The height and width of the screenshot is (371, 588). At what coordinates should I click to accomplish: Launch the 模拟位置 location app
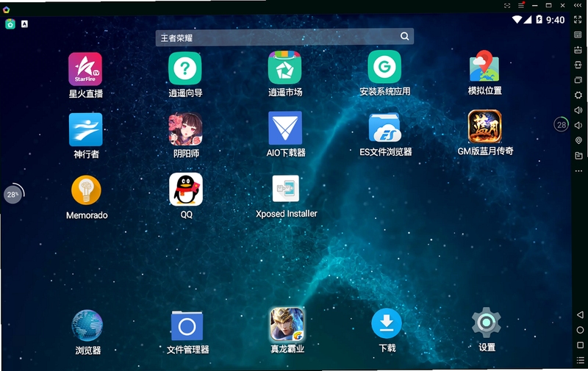(484, 66)
